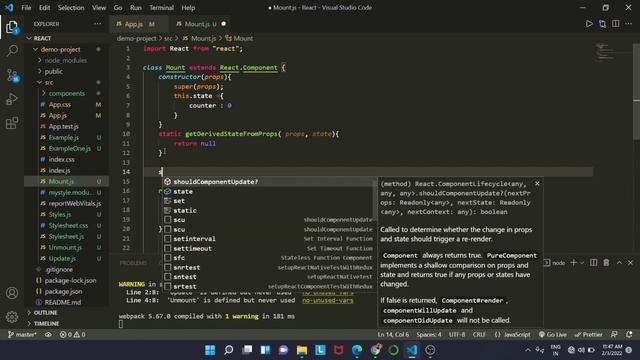Click the Ln 14, Col 6 indicator
Image resolution: width=640 pixels, height=360 pixels.
point(393,335)
